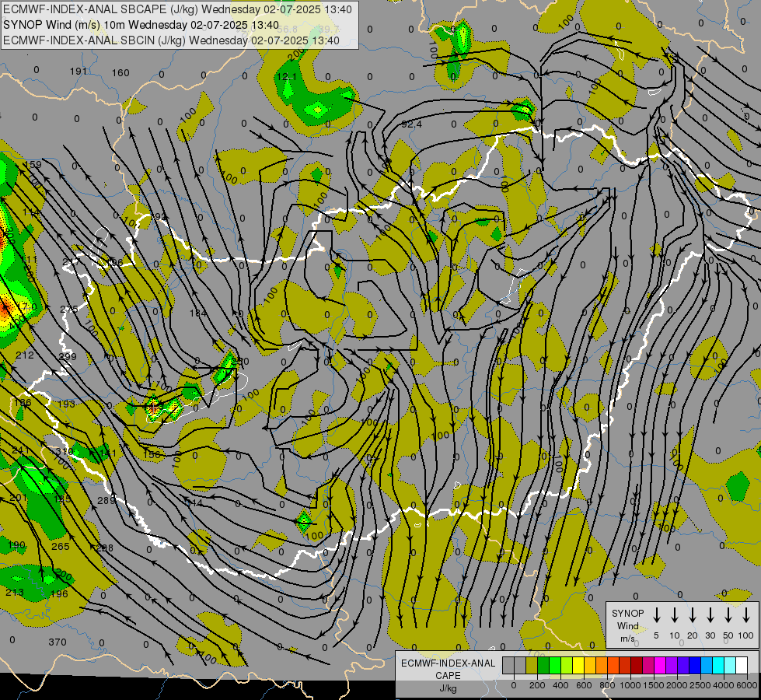Click the 160 value on the map
Image resolution: width=761 pixels, height=700 pixels.
(120, 73)
